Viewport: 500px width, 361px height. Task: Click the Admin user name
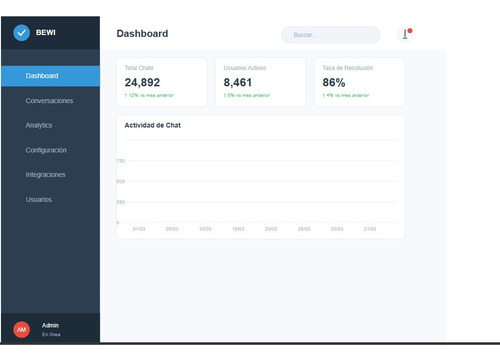[x=50, y=325]
